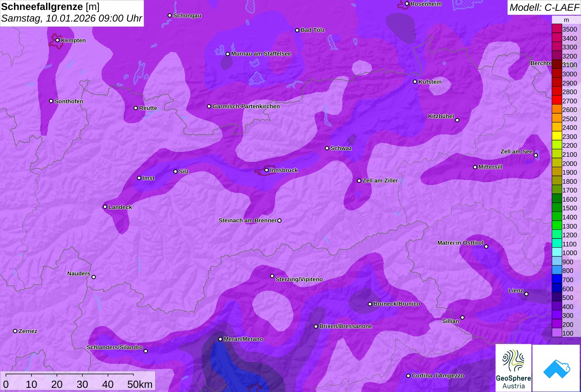Viewport: 581px width, 392px height.
Task: Click the legend unit label m
Action: (566, 20)
